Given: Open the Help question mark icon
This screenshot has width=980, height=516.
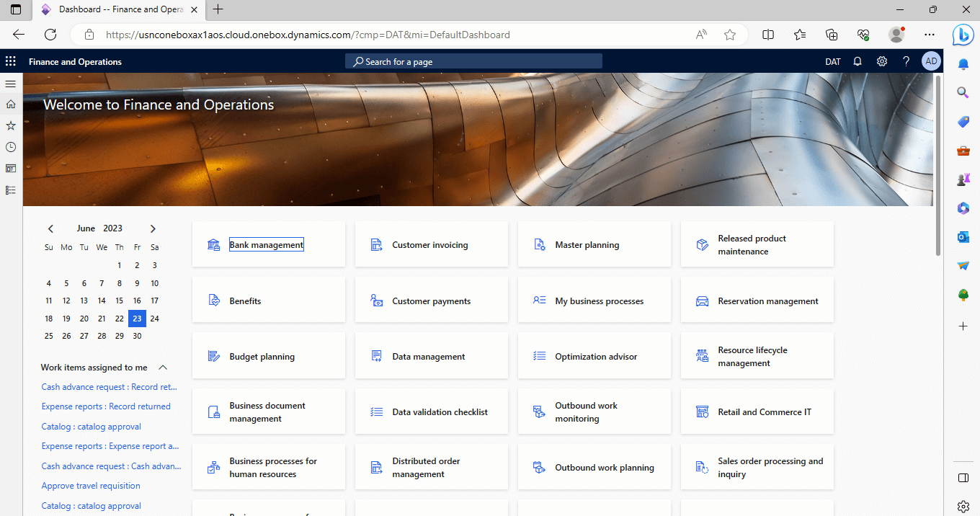Looking at the screenshot, I should coord(906,61).
